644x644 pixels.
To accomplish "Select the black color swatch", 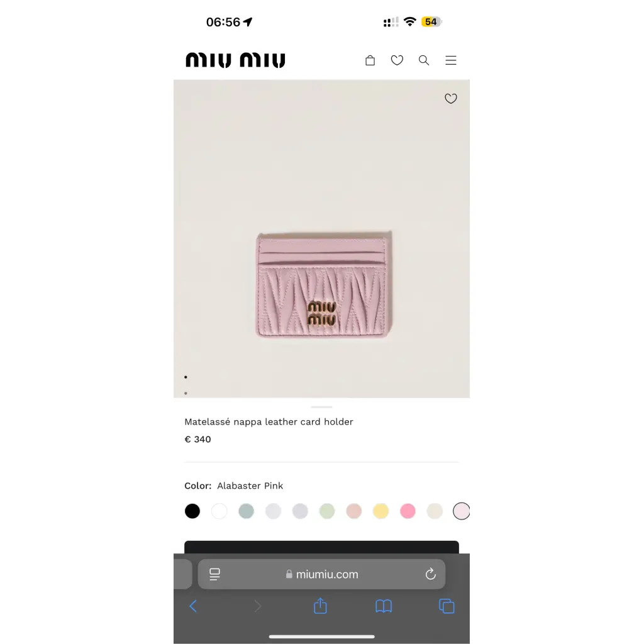I will pos(192,511).
